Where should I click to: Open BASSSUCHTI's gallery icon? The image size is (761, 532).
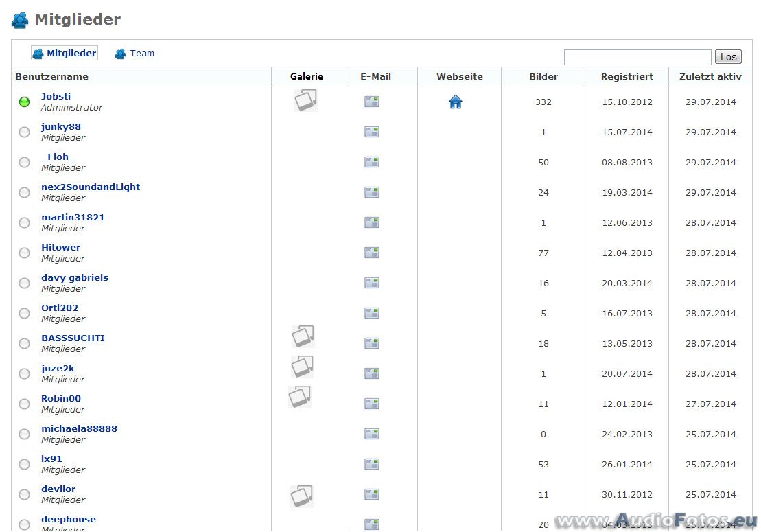point(303,336)
